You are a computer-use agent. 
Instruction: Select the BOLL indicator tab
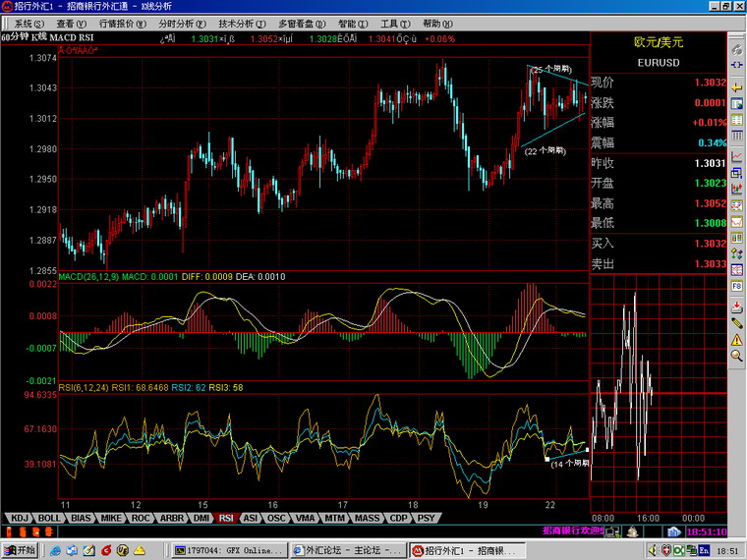click(x=49, y=517)
